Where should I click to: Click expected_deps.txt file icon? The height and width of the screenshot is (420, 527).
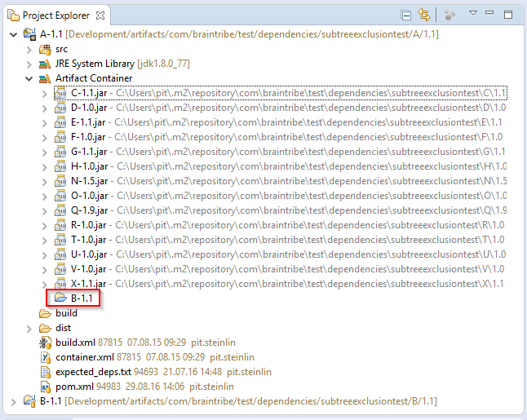pyautogui.click(x=46, y=372)
